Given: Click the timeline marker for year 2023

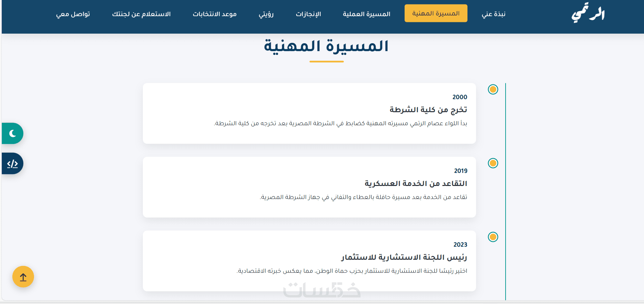Looking at the screenshot, I should click(x=493, y=237).
